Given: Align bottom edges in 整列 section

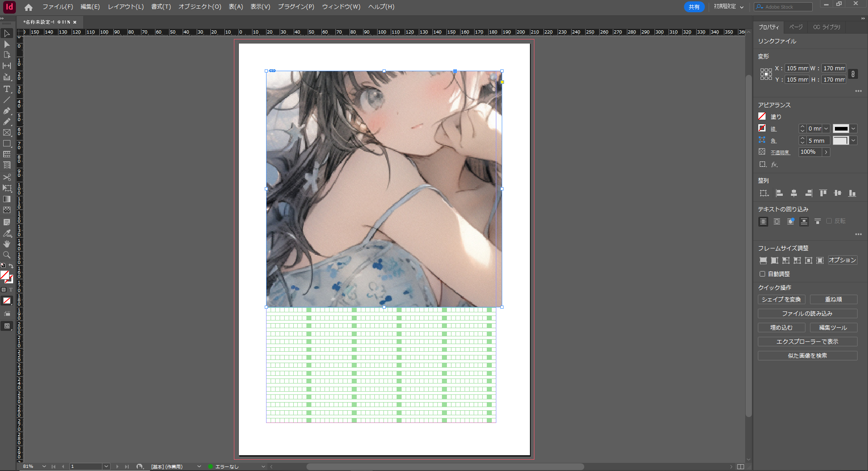Looking at the screenshot, I should coord(852,193).
